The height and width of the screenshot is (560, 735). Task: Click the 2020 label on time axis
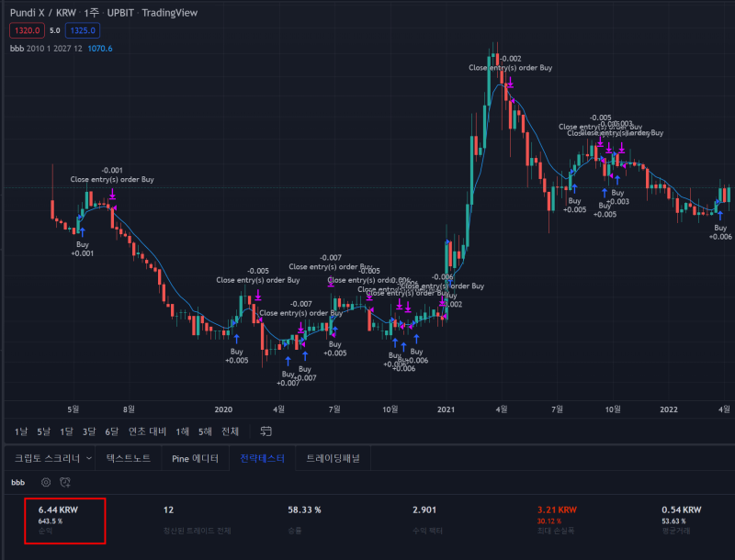(223, 409)
